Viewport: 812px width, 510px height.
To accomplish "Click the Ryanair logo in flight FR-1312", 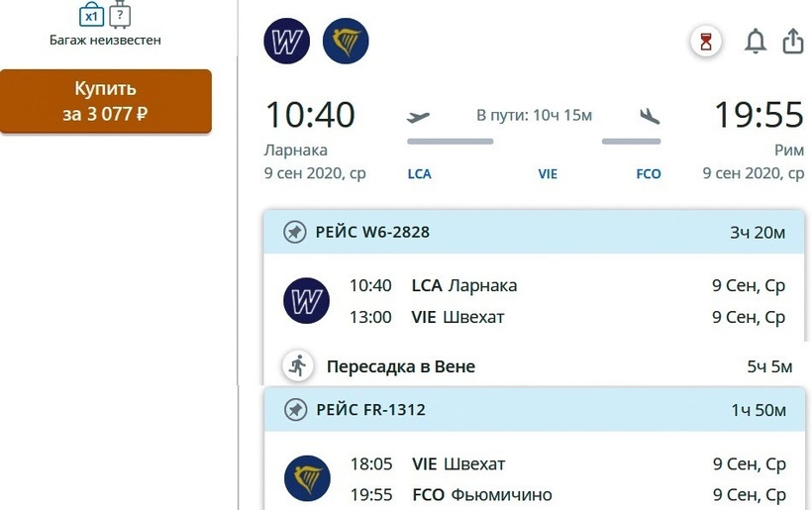I will tap(306, 478).
